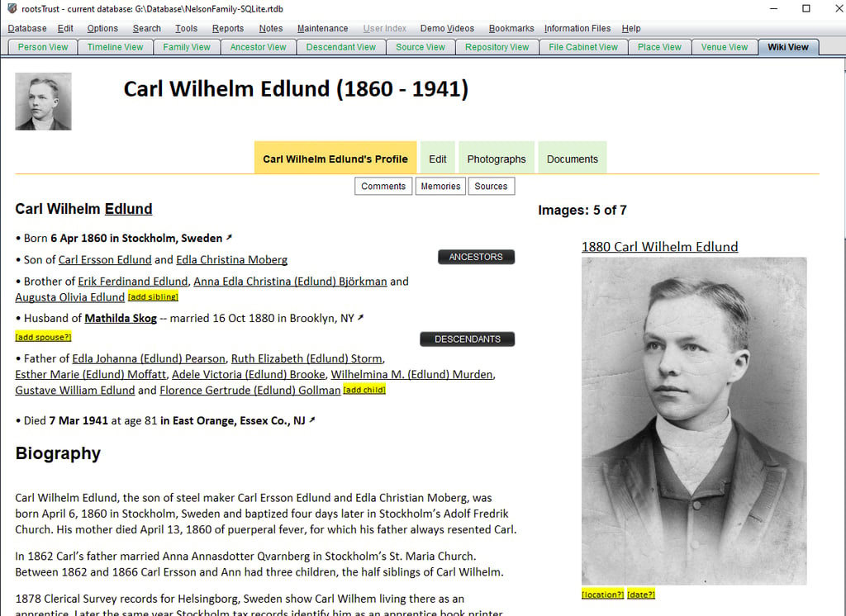Click the edit arrow icon beside marriage details
The height and width of the screenshot is (616, 846).
[x=360, y=318]
